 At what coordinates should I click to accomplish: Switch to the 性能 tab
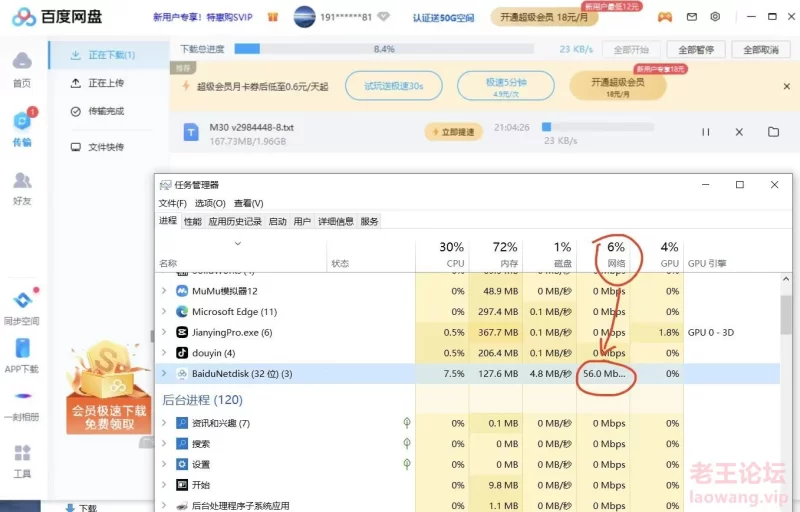click(193, 221)
